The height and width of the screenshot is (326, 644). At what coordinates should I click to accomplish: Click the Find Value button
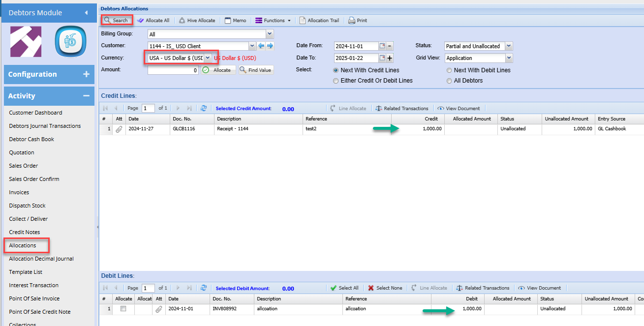click(x=256, y=70)
